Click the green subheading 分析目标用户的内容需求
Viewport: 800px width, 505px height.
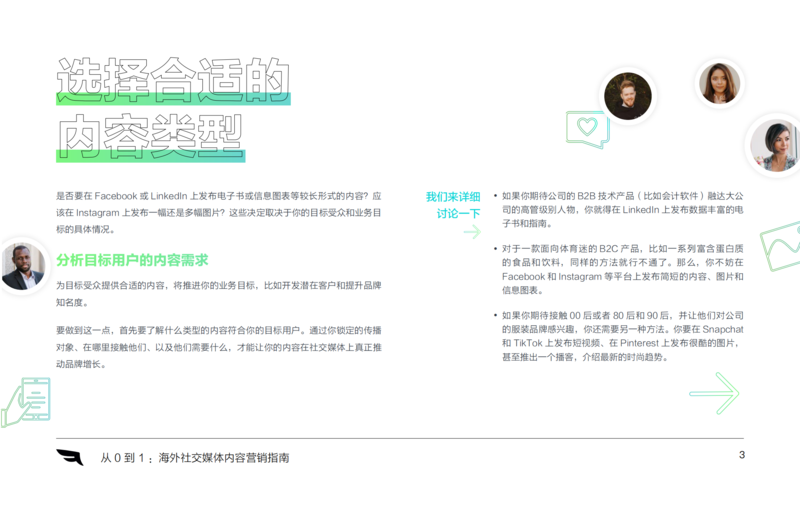pyautogui.click(x=132, y=260)
